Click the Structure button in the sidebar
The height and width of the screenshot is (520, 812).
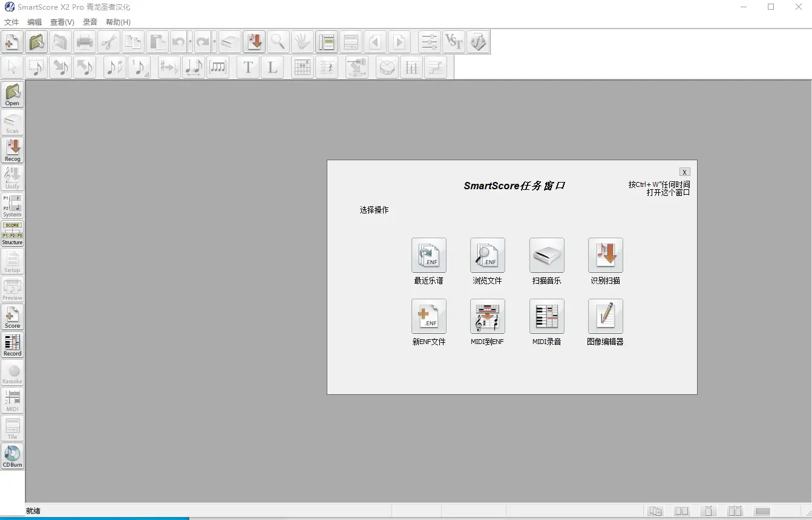pyautogui.click(x=13, y=234)
